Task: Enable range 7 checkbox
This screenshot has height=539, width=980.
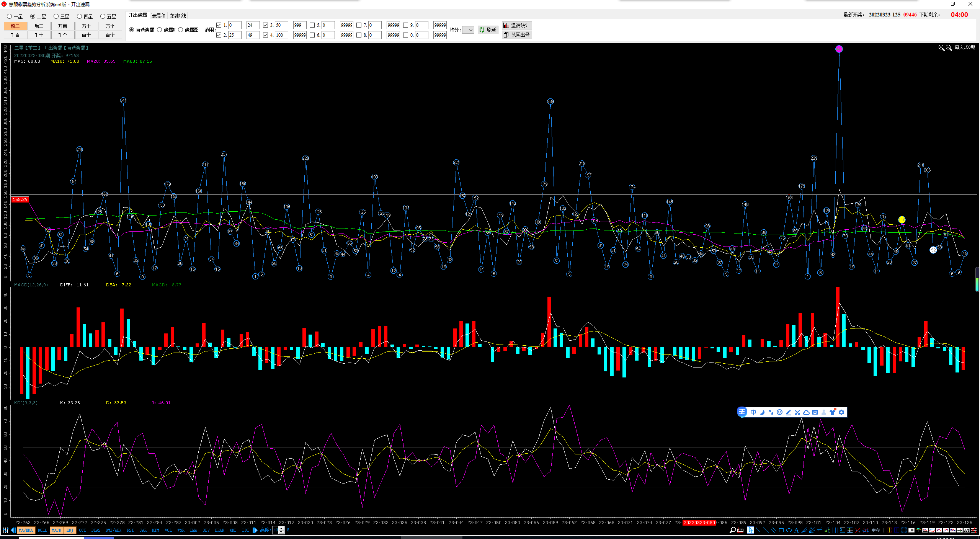Action: 359,25
